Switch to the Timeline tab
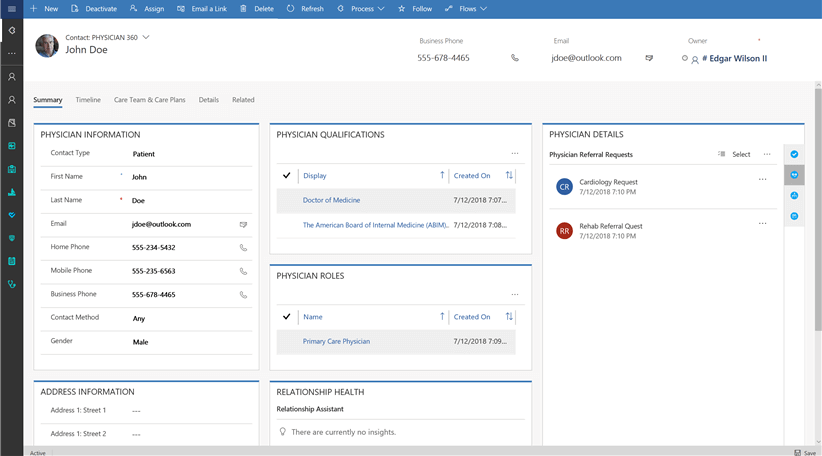 pos(88,100)
